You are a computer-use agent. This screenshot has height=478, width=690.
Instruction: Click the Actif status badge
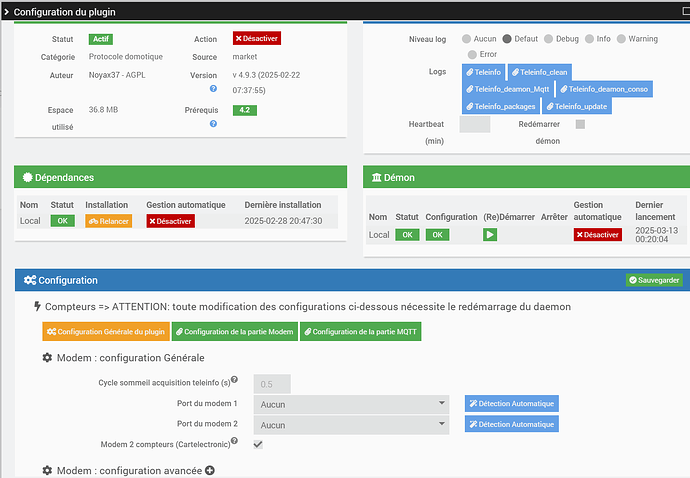tap(101, 39)
